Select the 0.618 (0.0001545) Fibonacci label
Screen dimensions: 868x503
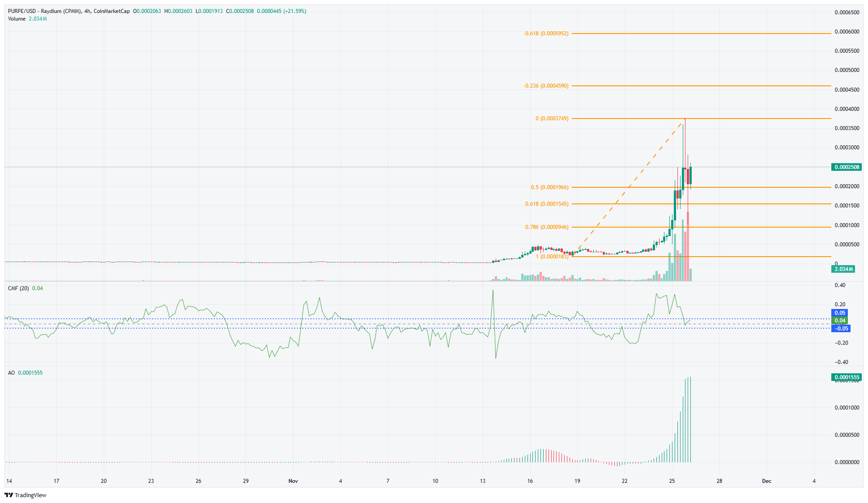click(x=546, y=204)
